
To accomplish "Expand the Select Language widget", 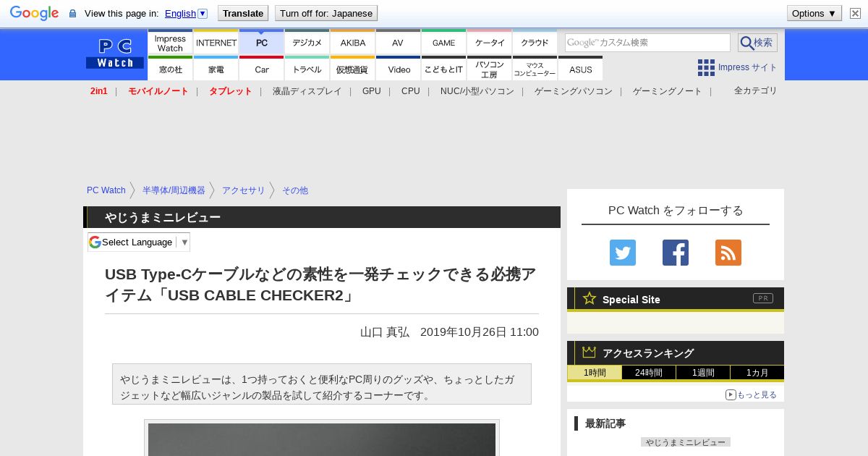I will 139,242.
